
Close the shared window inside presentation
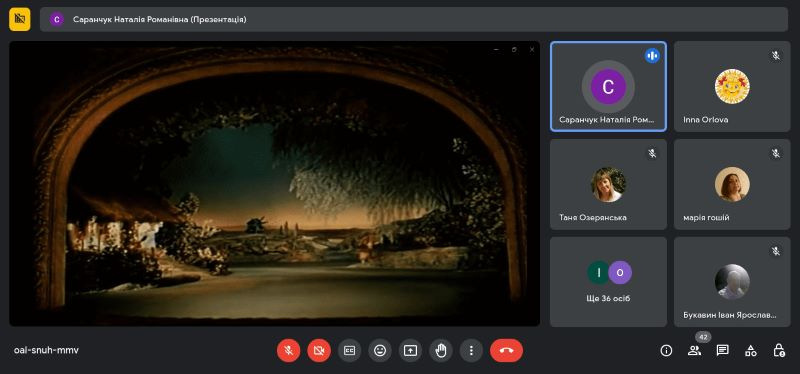coord(532,49)
